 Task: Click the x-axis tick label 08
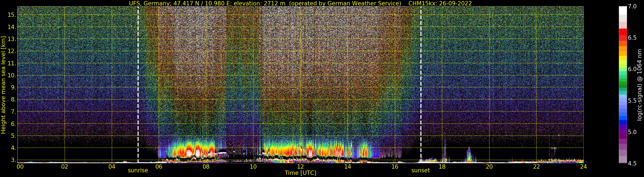coord(206,166)
